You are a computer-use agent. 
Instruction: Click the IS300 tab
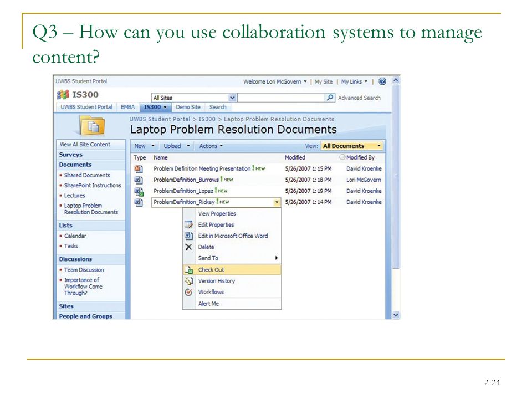click(155, 107)
